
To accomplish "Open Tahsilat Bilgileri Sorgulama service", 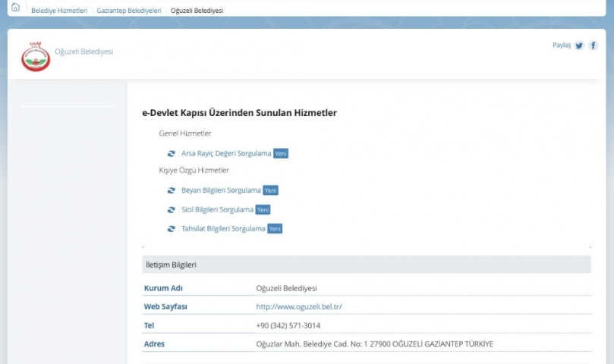I will click(223, 228).
